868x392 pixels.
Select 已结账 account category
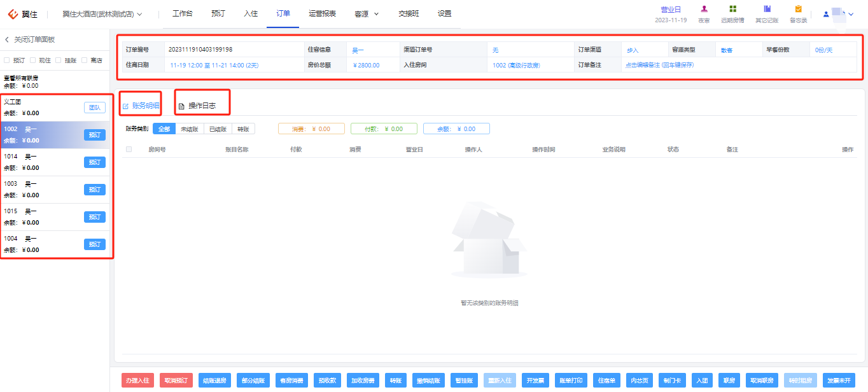[218, 129]
